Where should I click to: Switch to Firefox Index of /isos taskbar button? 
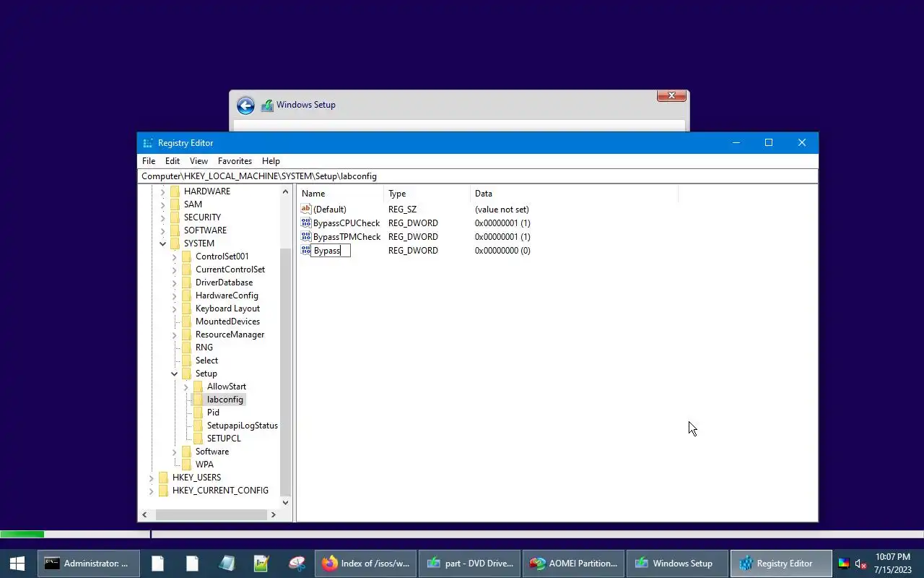[365, 564]
